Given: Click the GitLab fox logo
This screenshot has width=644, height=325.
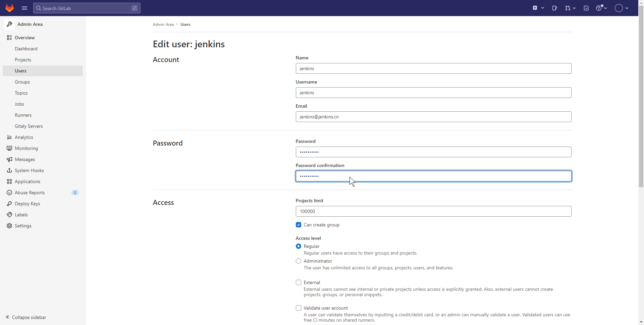Looking at the screenshot, I should coord(10,8).
